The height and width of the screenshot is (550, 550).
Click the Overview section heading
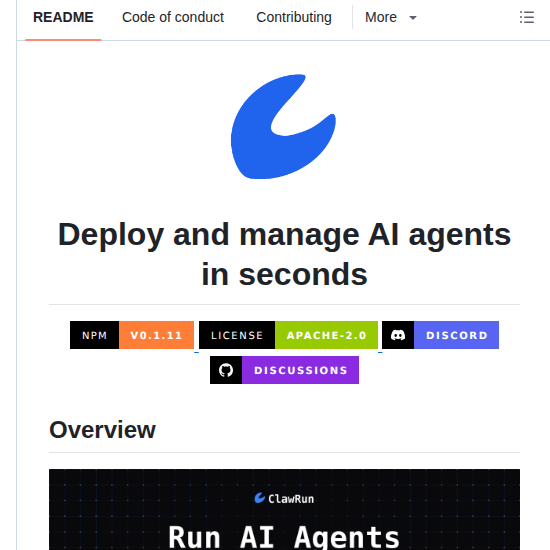102,430
